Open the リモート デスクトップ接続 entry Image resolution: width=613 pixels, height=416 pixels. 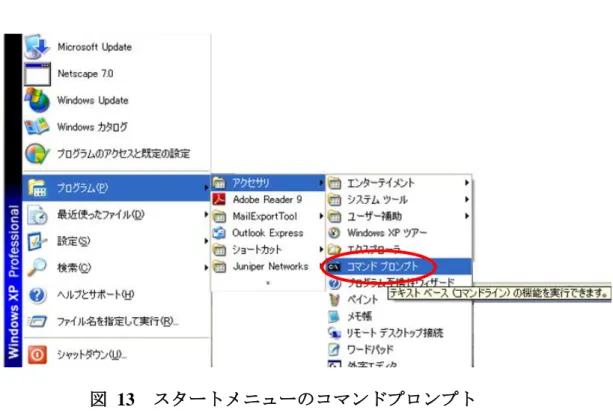click(398, 333)
